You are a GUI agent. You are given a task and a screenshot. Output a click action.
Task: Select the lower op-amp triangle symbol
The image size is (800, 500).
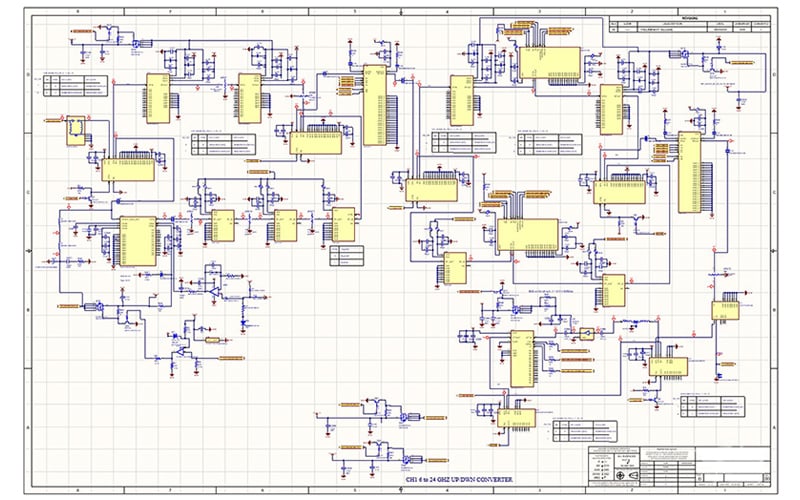point(179,352)
